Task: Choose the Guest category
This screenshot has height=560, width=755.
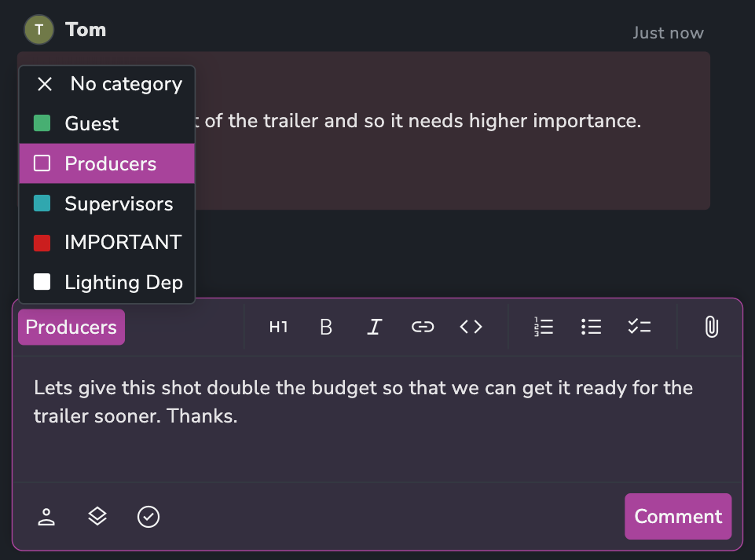Action: pyautogui.click(x=107, y=123)
